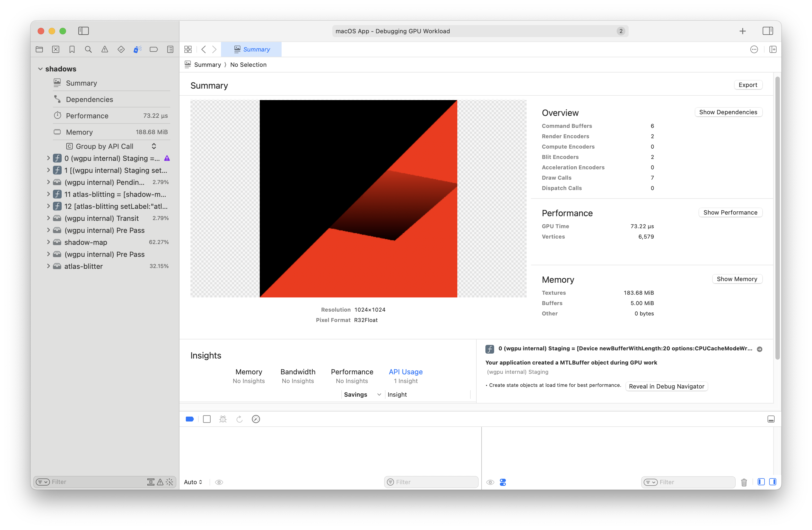This screenshot has height=530, width=812.
Task: Hide the debug area panel
Action: (771, 419)
